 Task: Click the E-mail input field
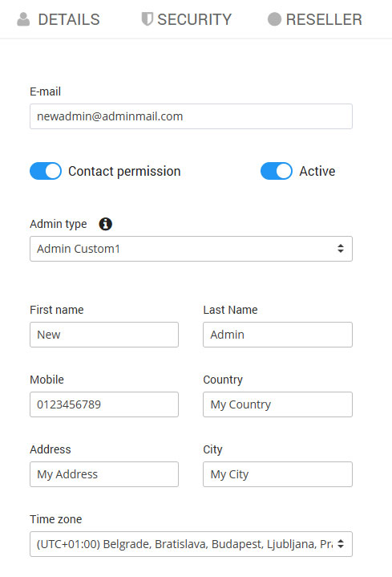point(192,116)
